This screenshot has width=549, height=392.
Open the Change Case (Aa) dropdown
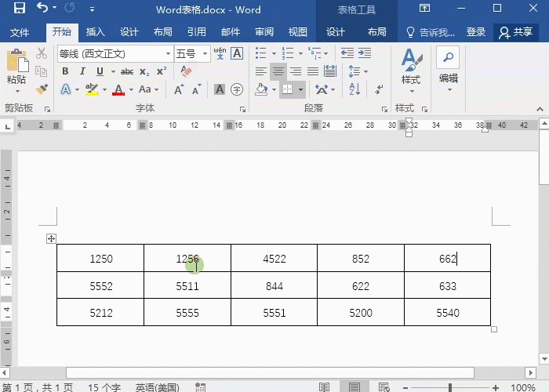pyautogui.click(x=148, y=89)
